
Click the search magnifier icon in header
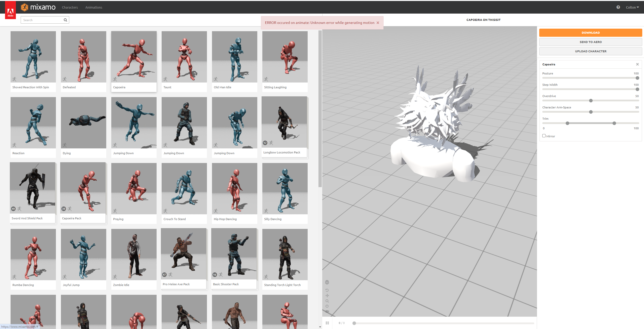click(65, 20)
